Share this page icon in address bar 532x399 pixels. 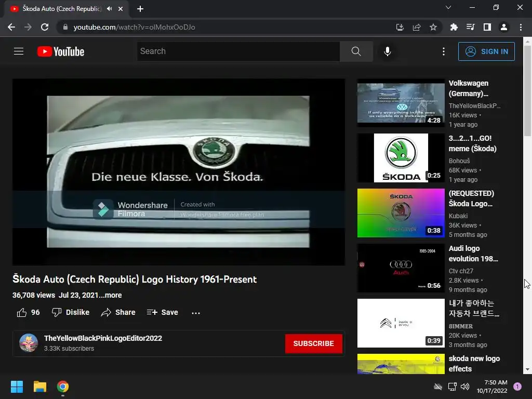(417, 27)
